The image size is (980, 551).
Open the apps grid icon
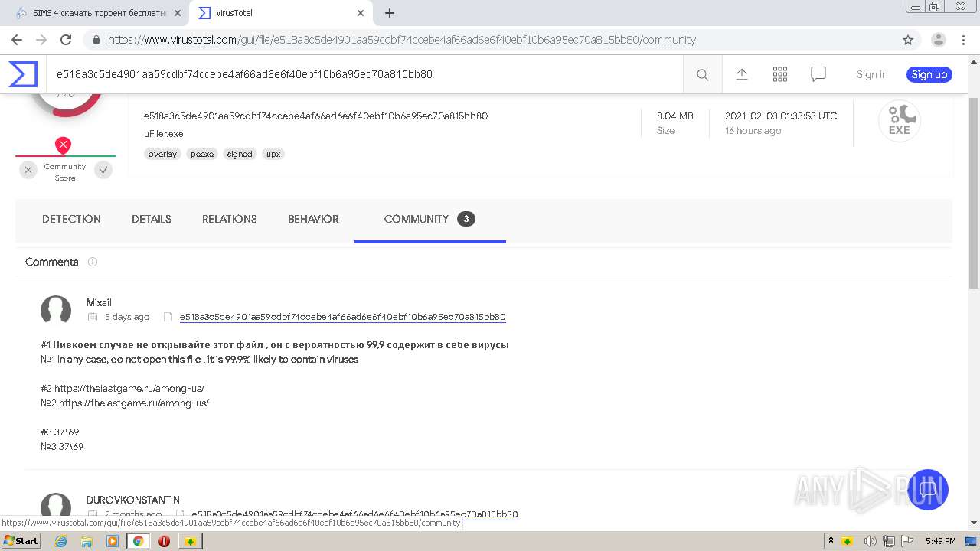tap(779, 74)
